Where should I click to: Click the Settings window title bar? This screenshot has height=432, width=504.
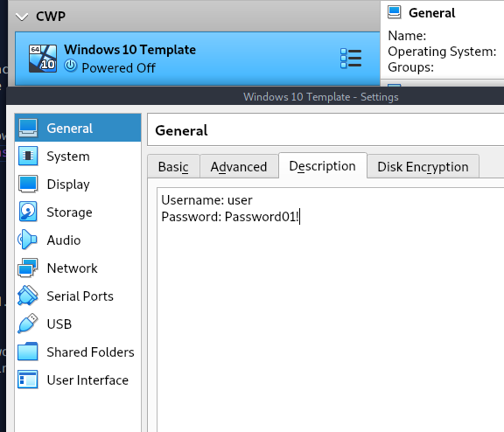255,96
